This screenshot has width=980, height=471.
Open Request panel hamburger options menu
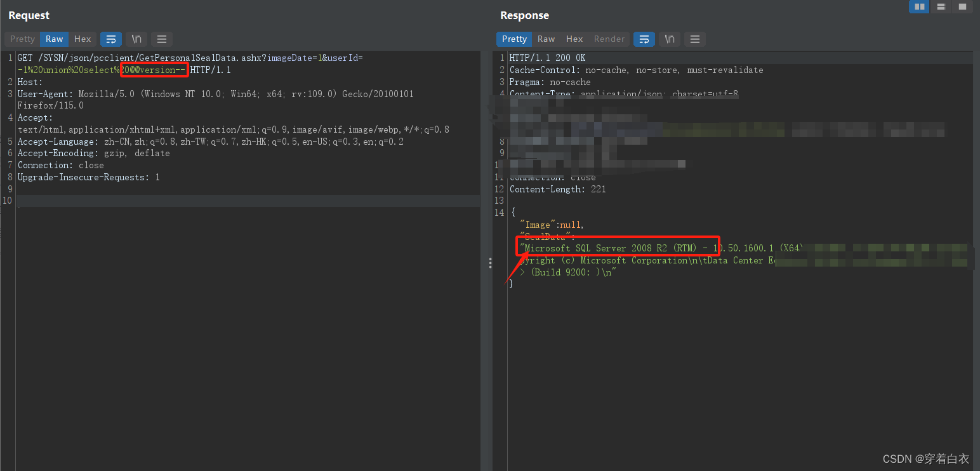click(x=162, y=39)
